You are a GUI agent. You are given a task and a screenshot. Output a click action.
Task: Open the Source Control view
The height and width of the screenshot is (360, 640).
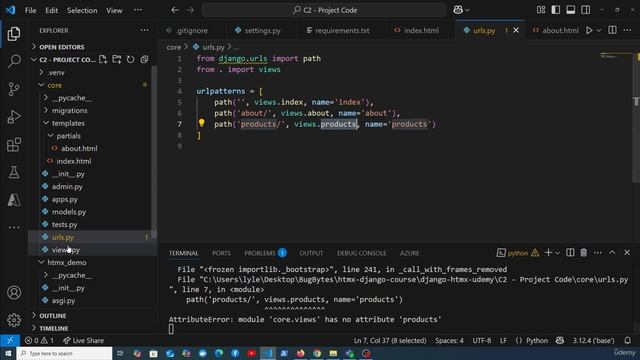point(14,89)
